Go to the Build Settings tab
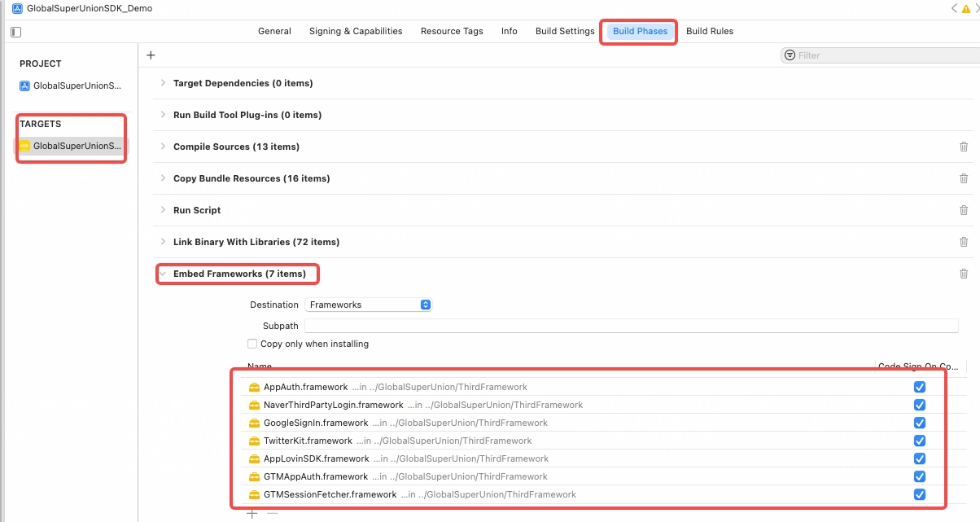This screenshot has width=980, height=522. [x=565, y=31]
